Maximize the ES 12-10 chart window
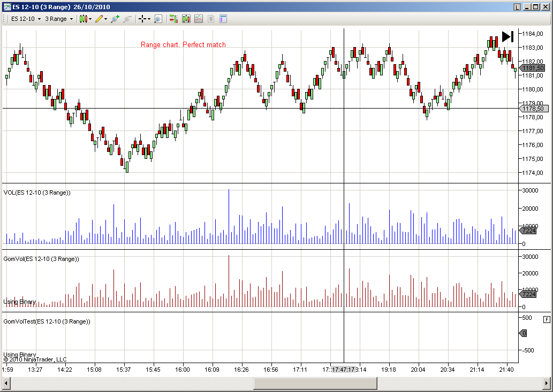Image resolution: width=553 pixels, height=392 pixels. (536, 7)
